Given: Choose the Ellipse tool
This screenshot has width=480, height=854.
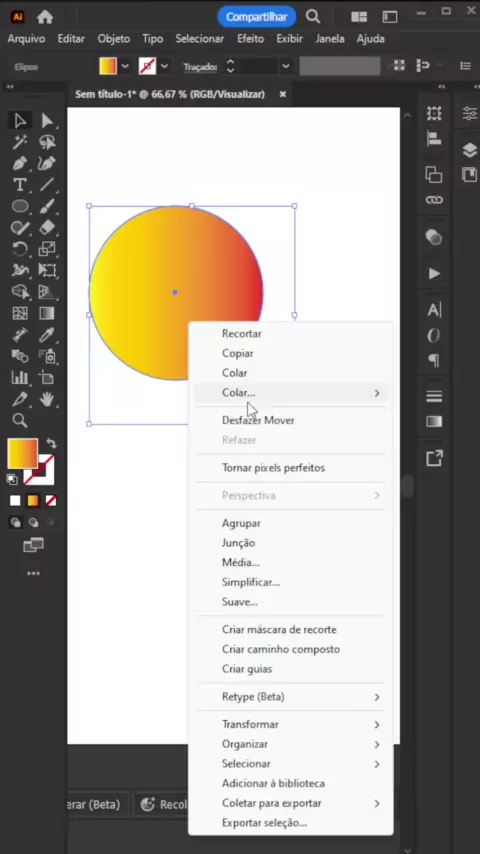Looking at the screenshot, I should [20, 206].
